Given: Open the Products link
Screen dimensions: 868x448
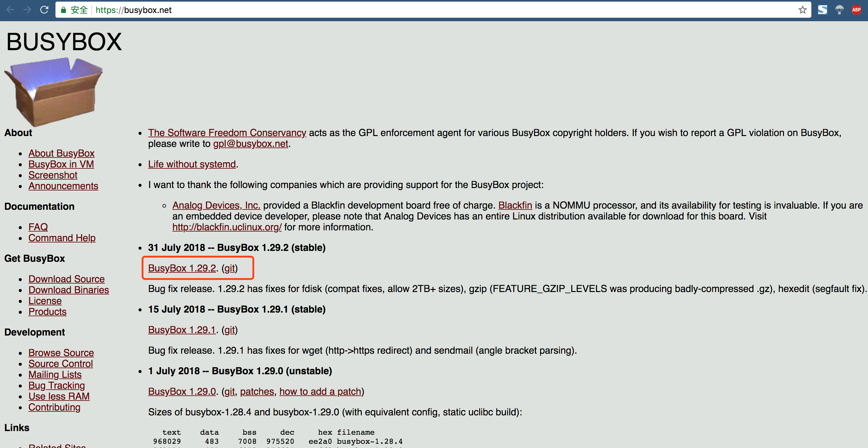Looking at the screenshot, I should point(47,312).
